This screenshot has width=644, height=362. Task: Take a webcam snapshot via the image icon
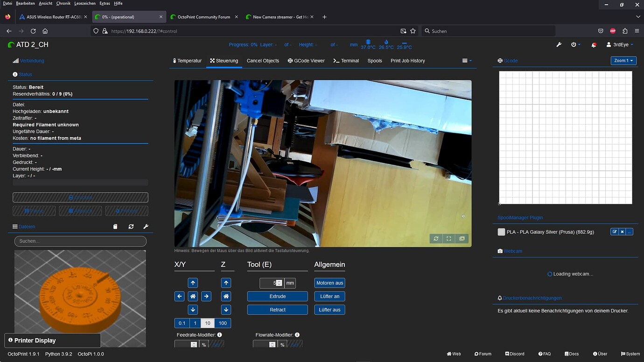point(462,238)
